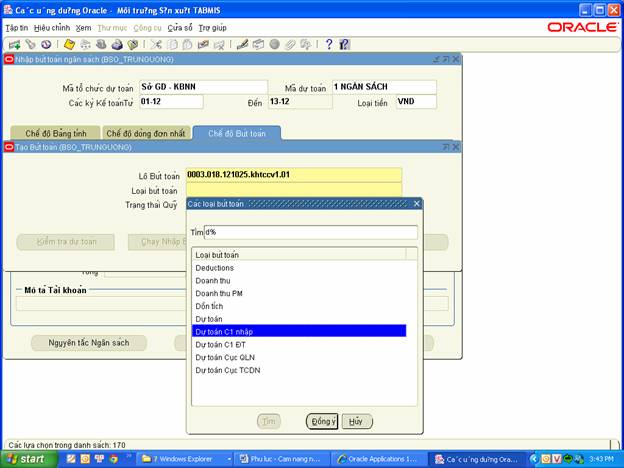
Task: Click the Nguyên tắc Ngân sách button
Action: click(89, 343)
